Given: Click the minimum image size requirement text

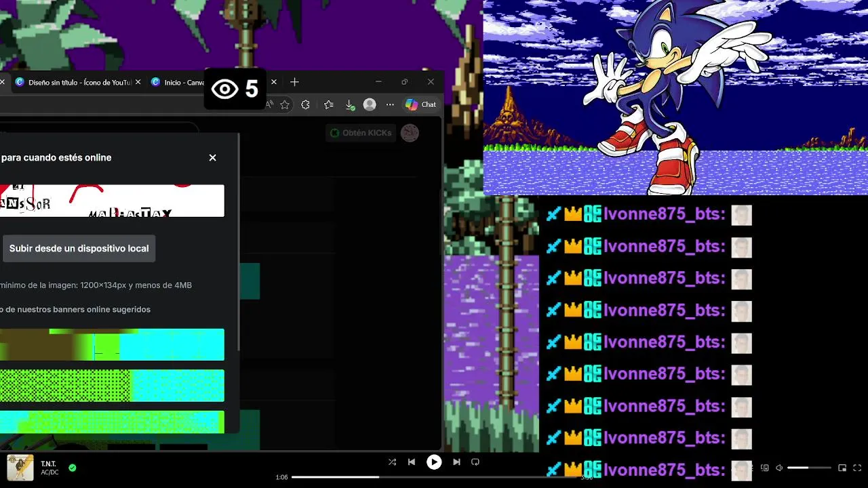Looking at the screenshot, I should (x=96, y=285).
